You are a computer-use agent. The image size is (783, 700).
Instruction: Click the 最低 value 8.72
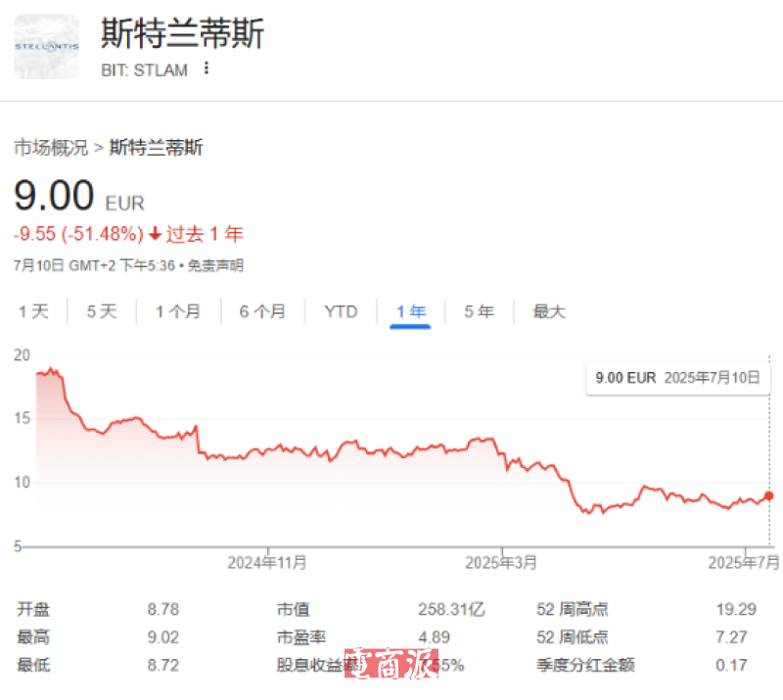point(162,666)
